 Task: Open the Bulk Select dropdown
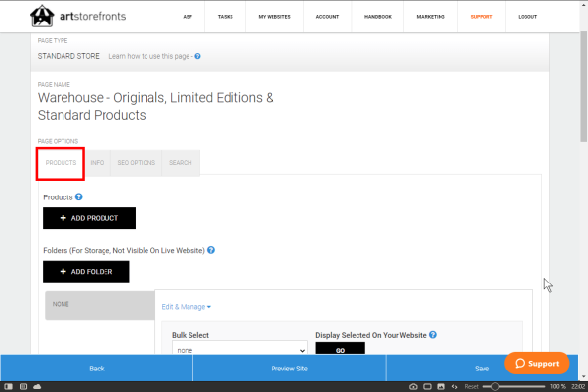[x=239, y=349]
